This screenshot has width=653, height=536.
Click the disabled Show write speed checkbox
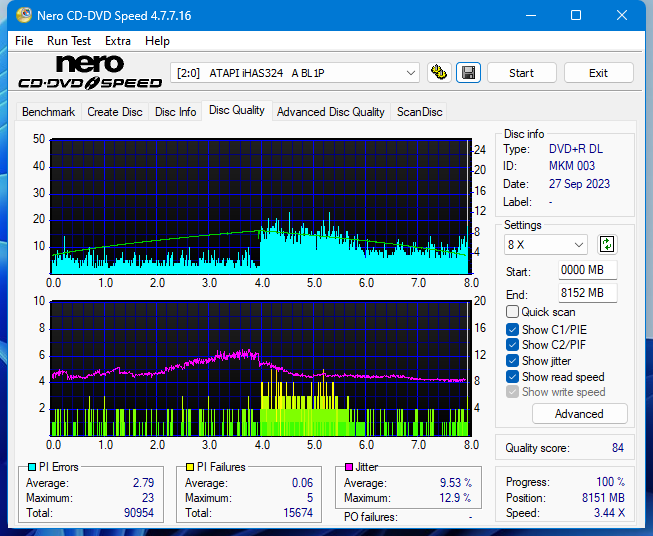(x=512, y=392)
